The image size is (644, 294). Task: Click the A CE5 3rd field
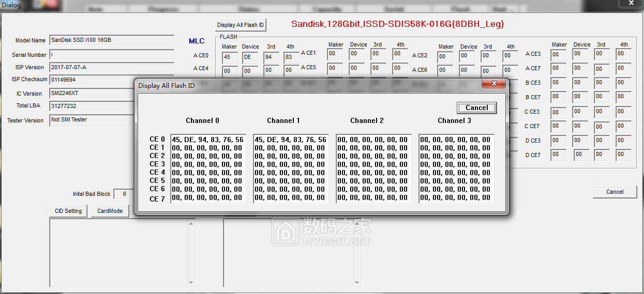pyautogui.click(x=378, y=68)
